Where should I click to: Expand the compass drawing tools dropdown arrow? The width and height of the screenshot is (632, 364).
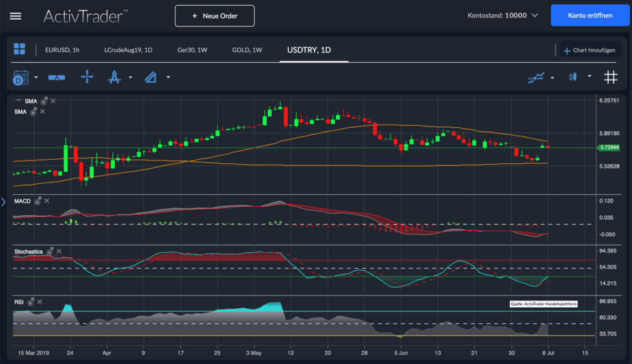pos(130,77)
